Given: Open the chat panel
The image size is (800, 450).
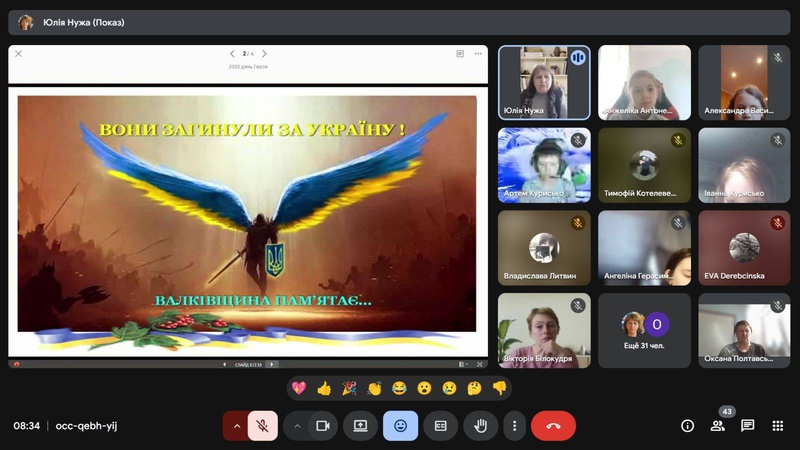Looking at the screenshot, I should 747,426.
